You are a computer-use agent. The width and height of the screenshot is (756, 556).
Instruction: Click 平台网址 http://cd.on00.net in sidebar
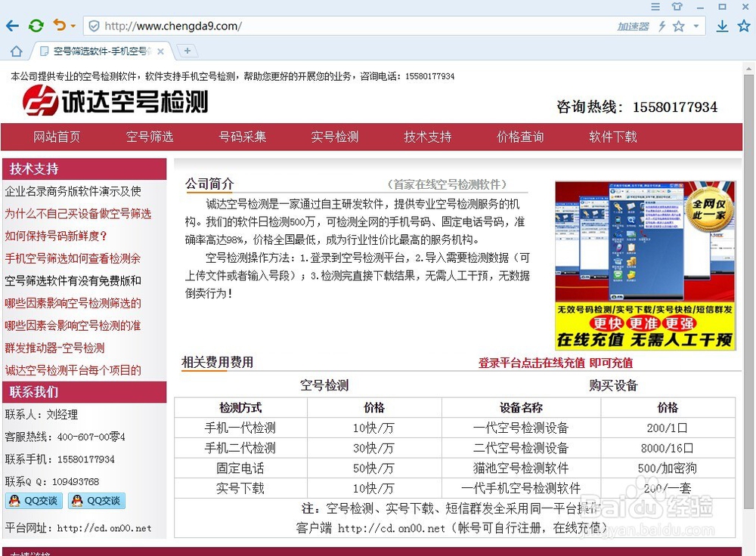click(78, 528)
